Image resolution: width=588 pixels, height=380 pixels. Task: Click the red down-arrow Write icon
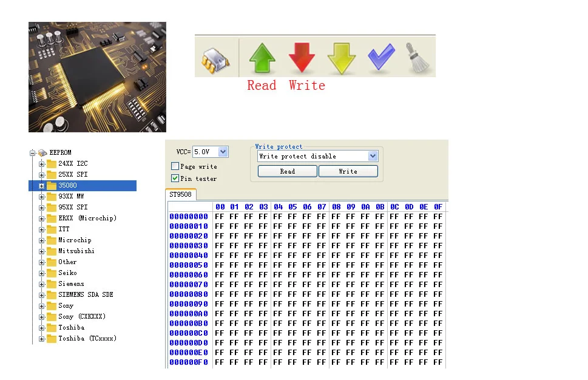[302, 58]
